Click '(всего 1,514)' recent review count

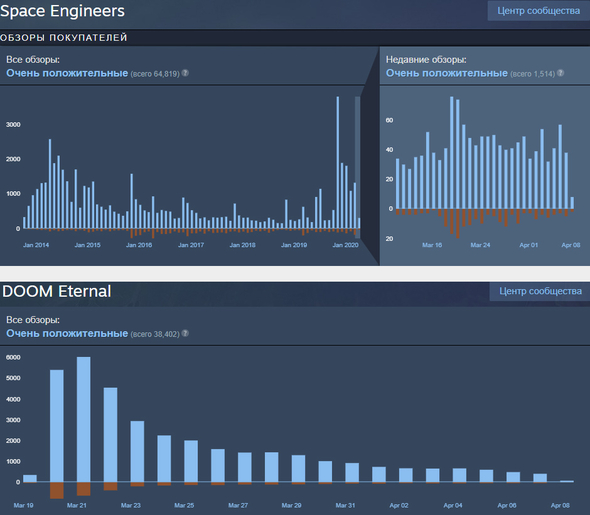(x=532, y=74)
